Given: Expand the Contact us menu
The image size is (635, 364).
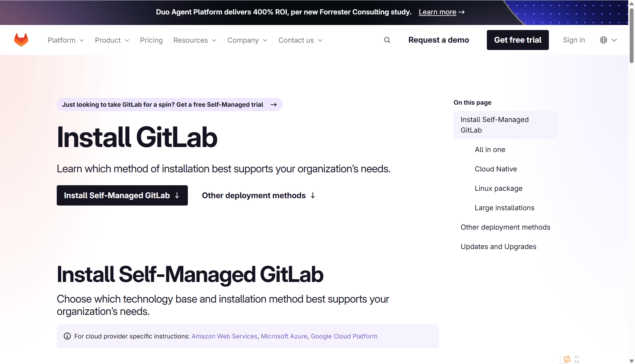Looking at the screenshot, I should click(x=300, y=40).
